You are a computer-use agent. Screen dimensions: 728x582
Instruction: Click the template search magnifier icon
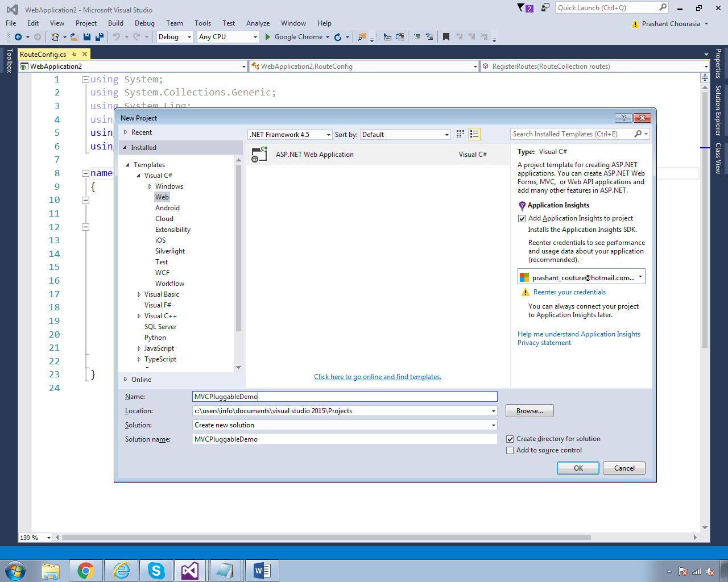click(x=638, y=134)
